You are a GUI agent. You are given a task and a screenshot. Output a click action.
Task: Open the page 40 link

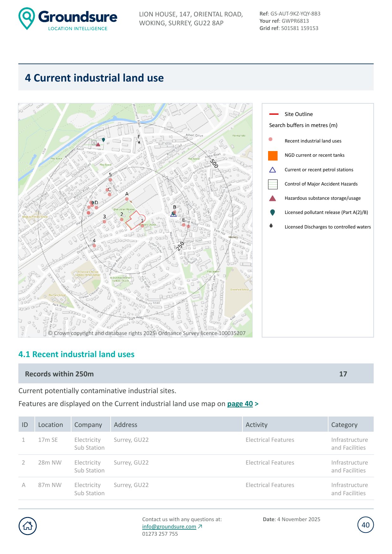click(240, 404)
